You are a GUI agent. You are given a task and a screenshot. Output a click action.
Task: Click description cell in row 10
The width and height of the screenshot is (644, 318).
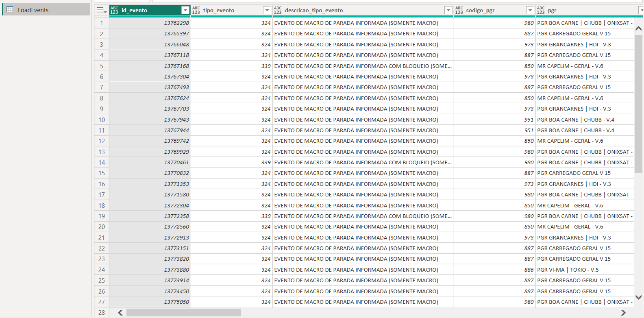click(363, 120)
